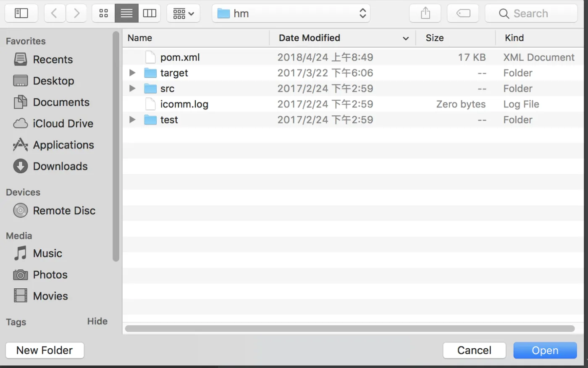Open the hm folder path popup

pos(291,13)
